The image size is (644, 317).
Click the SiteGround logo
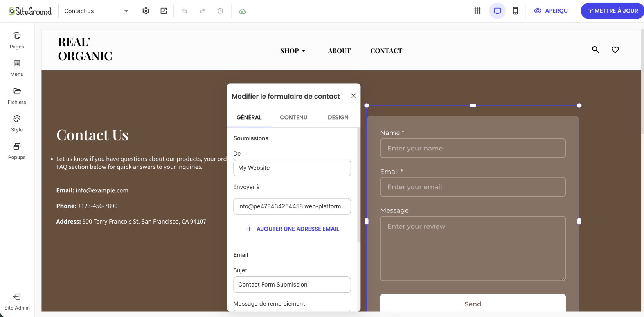pos(31,11)
